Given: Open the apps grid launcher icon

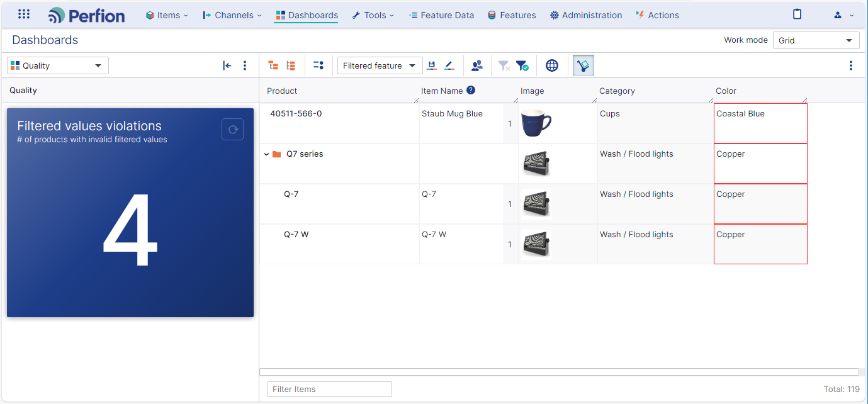Looking at the screenshot, I should click(x=24, y=14).
